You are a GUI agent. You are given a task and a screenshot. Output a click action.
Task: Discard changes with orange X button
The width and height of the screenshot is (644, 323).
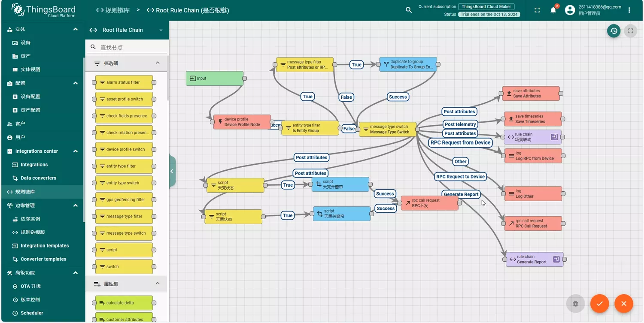coord(624,304)
